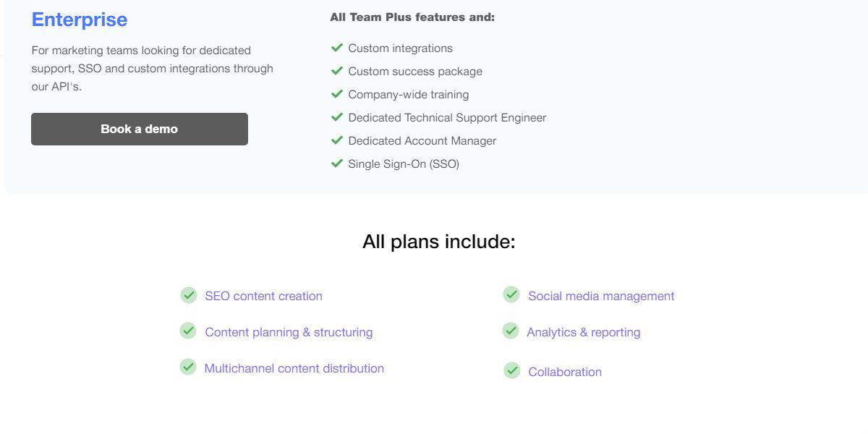Click green check circle beside Social media management
The height and width of the screenshot is (434, 868).
(x=511, y=294)
